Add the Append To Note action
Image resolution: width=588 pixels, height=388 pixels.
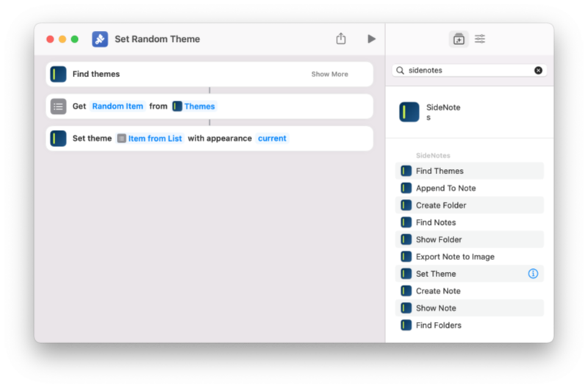tap(469, 188)
